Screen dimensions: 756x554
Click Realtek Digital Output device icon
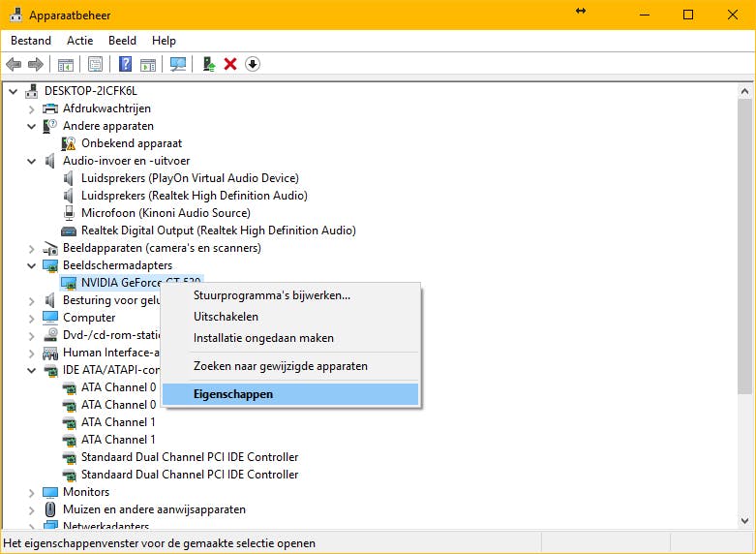[69, 231]
